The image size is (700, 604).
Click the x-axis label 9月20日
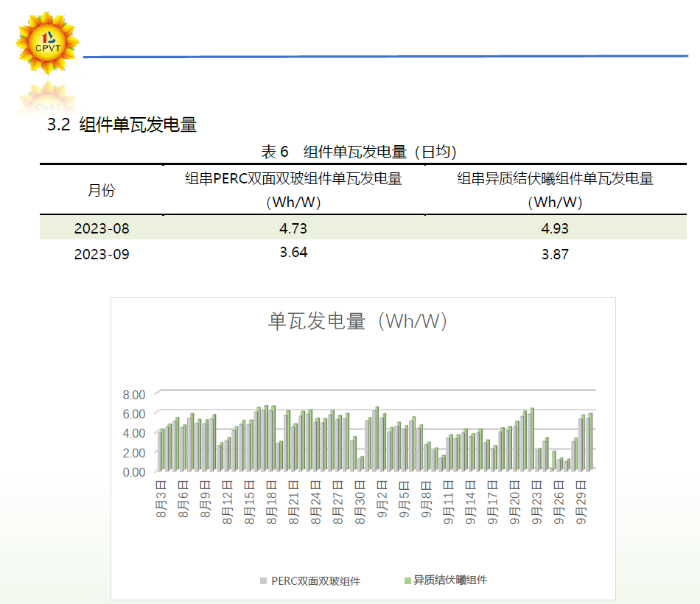point(514,502)
